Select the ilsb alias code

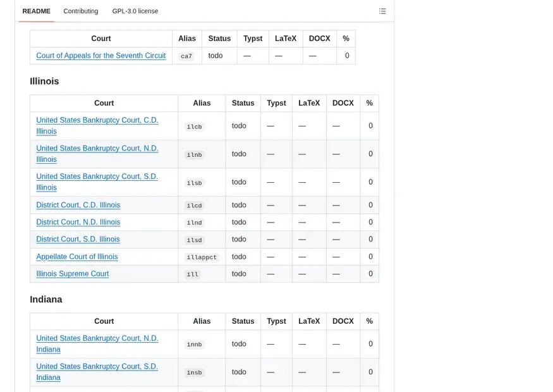point(194,183)
